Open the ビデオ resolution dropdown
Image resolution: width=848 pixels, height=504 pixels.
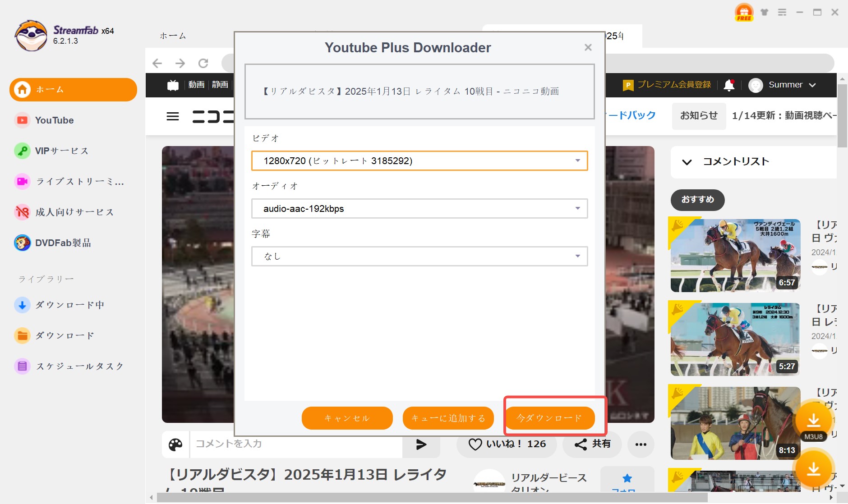coord(419,161)
